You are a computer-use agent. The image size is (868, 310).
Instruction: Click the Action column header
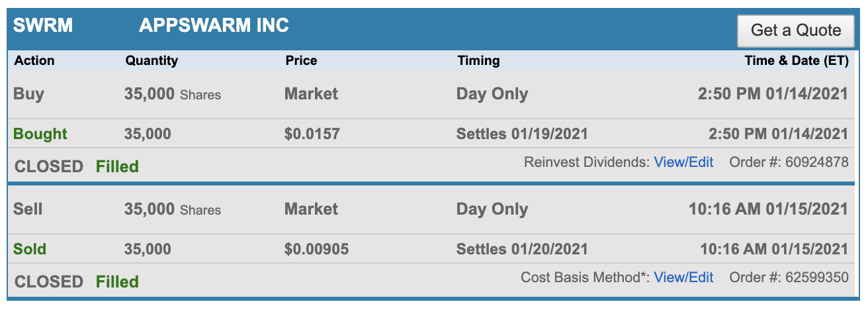point(34,60)
